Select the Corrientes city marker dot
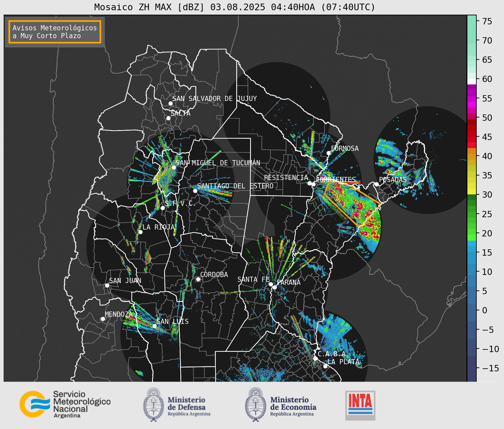 click(313, 184)
